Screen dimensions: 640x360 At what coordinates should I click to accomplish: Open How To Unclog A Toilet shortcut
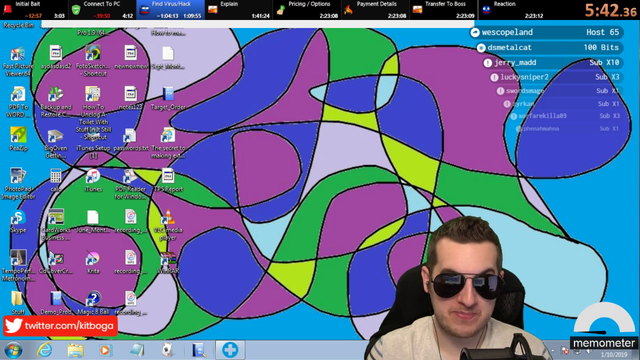pyautogui.click(x=93, y=113)
